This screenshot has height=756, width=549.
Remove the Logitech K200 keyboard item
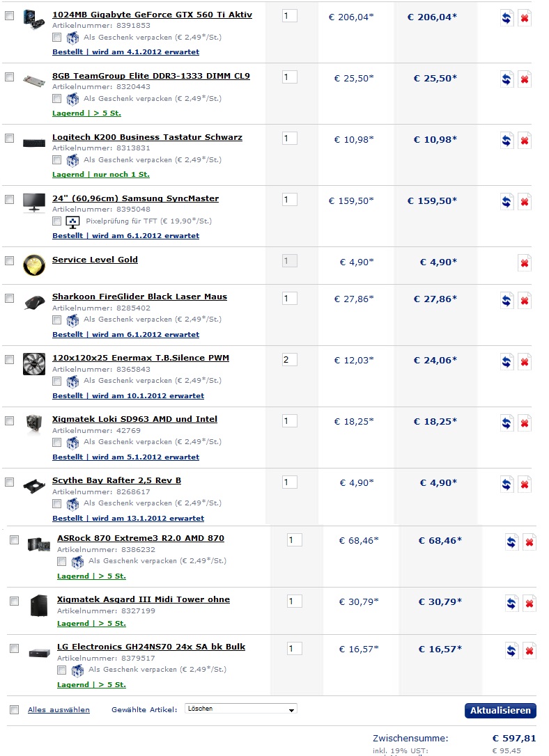point(525,141)
